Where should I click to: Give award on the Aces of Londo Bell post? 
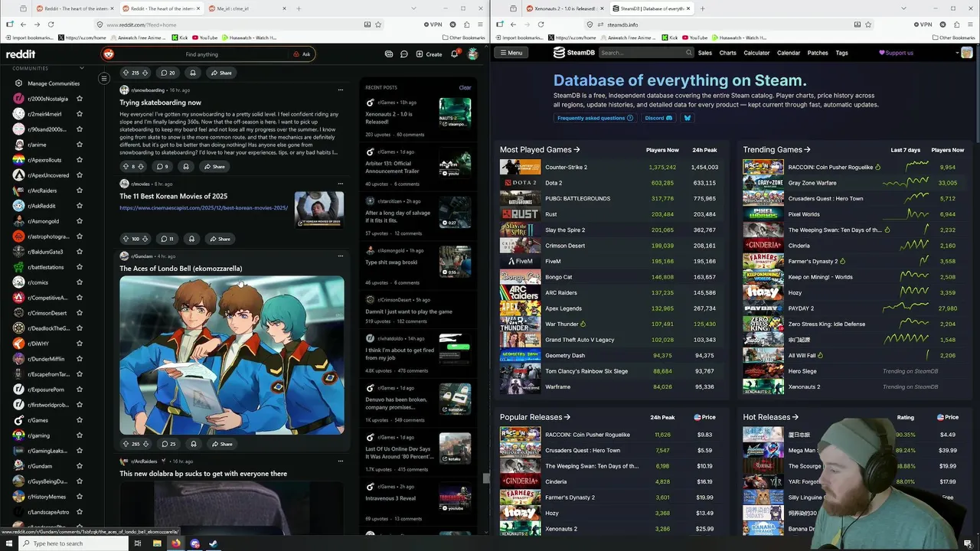pos(193,444)
